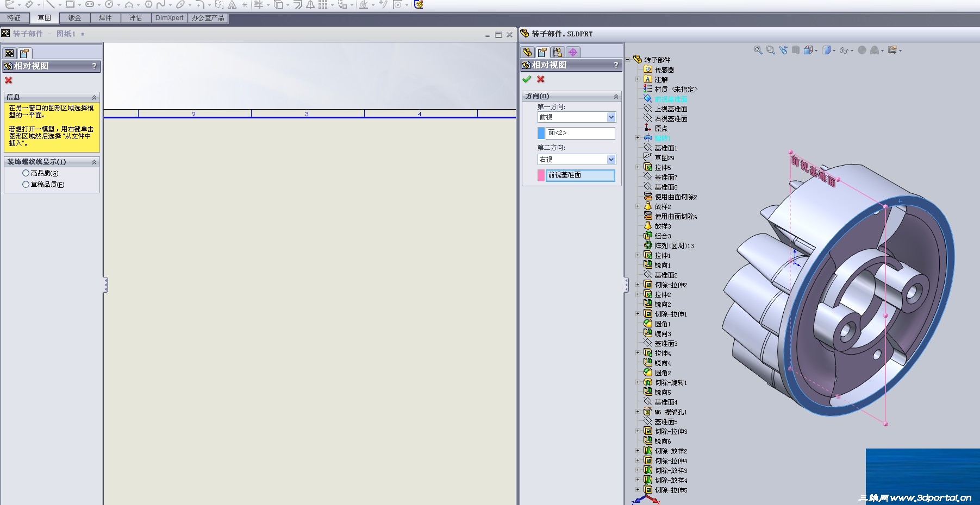This screenshot has height=505, width=980.
Task: Select the Linear Sketch Pattern tool
Action: coord(323,4)
